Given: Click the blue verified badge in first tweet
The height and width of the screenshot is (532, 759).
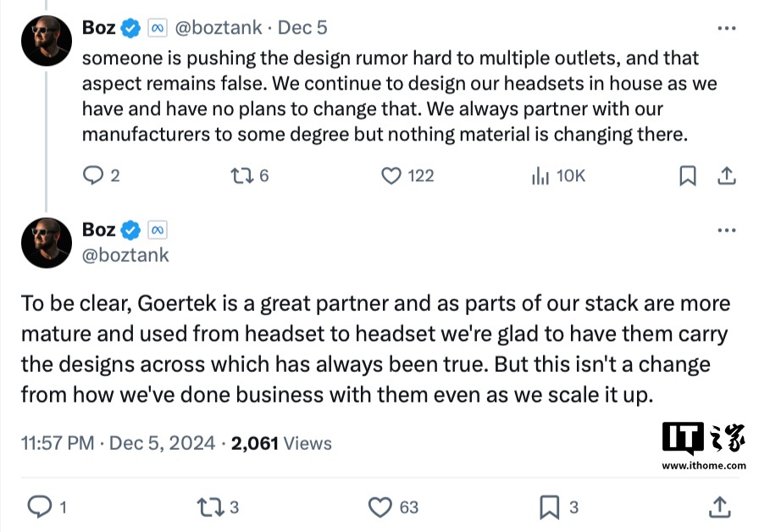Looking at the screenshot, I should pyautogui.click(x=130, y=28).
